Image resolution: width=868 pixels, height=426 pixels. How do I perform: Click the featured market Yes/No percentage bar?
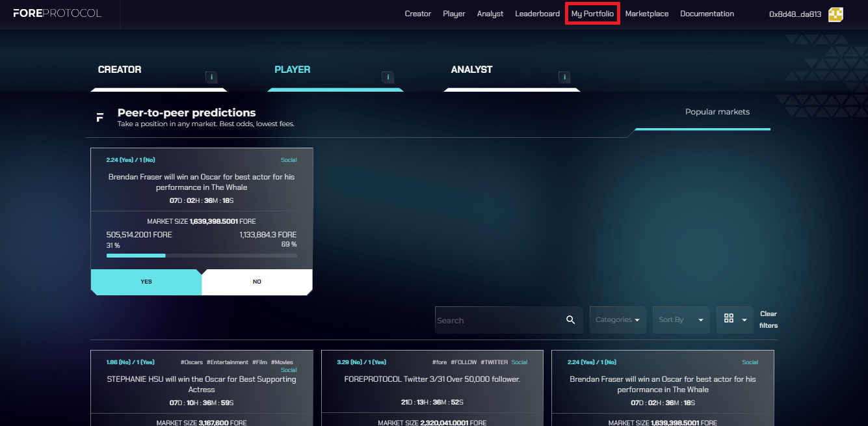(202, 256)
